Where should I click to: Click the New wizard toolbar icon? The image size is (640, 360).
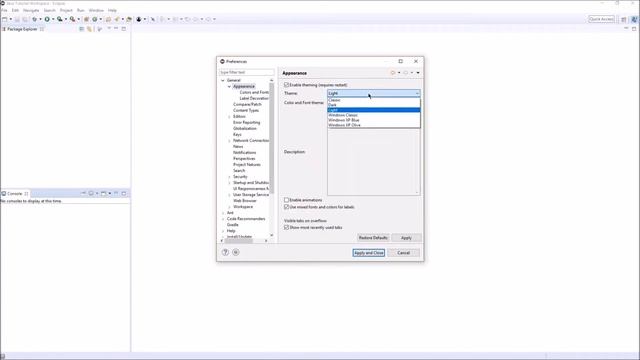click(4, 19)
